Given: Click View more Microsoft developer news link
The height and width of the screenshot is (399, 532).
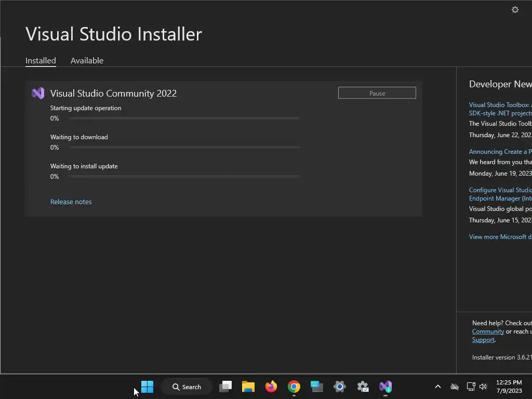Looking at the screenshot, I should [500, 237].
